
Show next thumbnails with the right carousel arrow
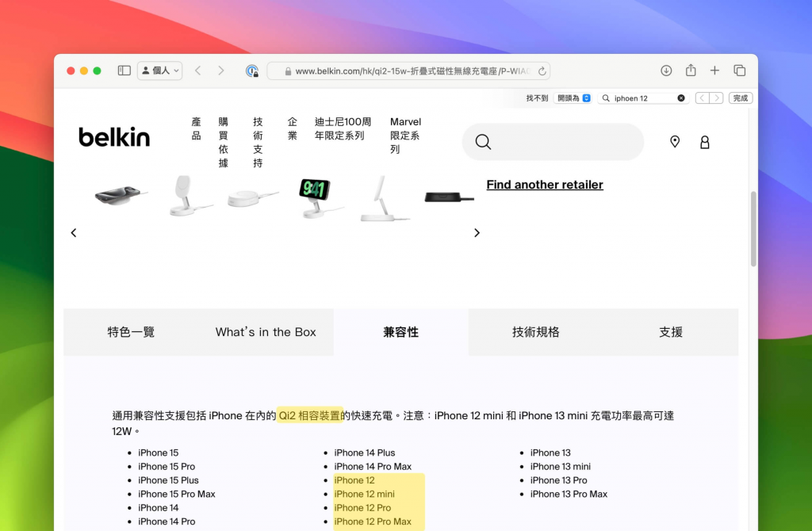pyautogui.click(x=477, y=233)
